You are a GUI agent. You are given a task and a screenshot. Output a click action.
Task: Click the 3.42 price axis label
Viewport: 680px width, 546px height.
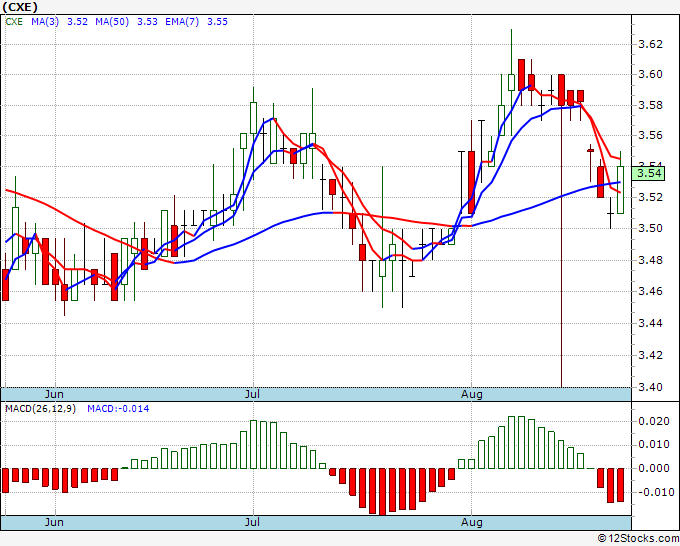tap(651, 355)
